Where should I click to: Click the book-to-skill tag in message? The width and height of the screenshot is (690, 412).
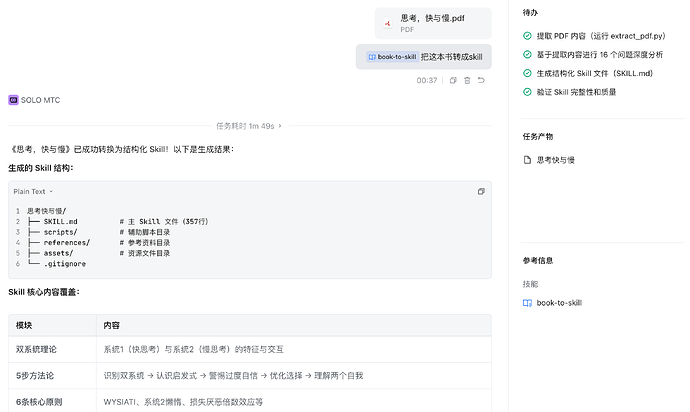(392, 57)
